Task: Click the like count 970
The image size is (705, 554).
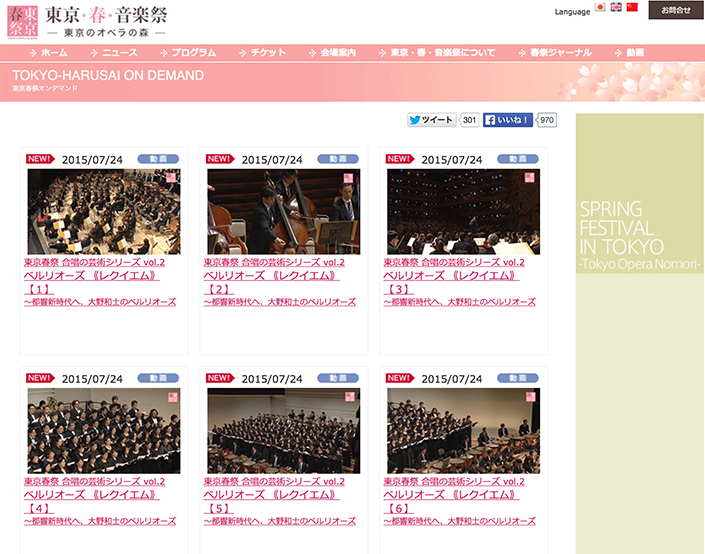Action: point(547,120)
